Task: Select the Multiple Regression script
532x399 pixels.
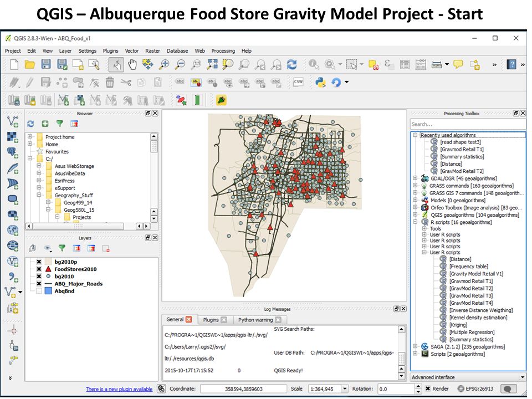Action: point(472,332)
